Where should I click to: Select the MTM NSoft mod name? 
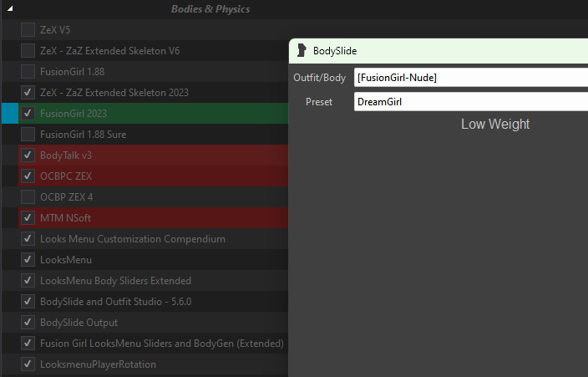click(x=66, y=218)
